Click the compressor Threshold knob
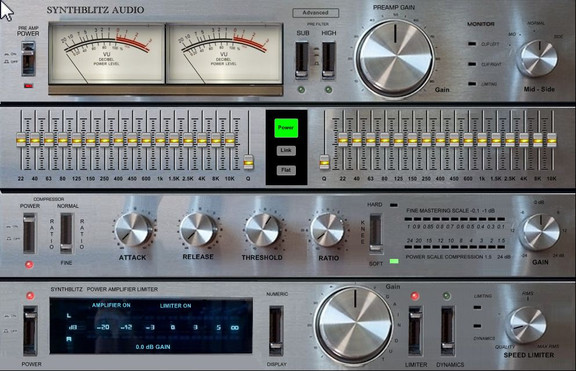The height and width of the screenshot is (371, 576). point(263,230)
